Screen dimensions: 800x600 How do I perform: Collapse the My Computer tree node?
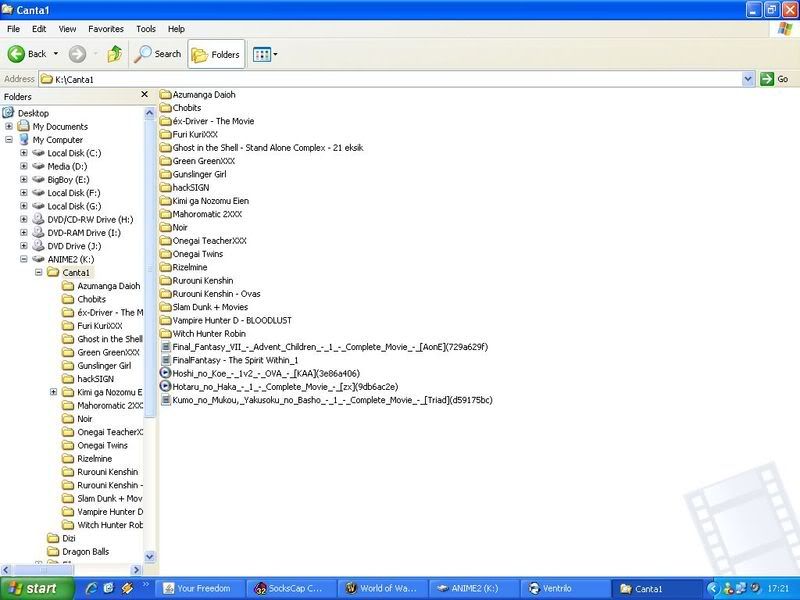click(x=9, y=140)
